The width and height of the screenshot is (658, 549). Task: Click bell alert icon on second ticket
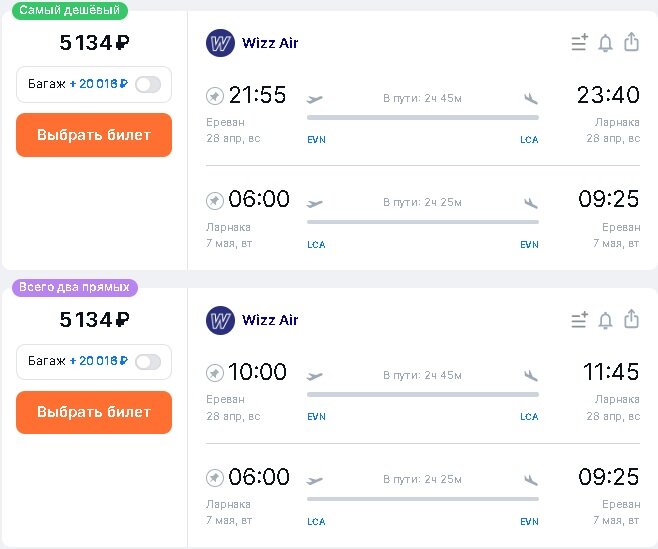point(605,320)
